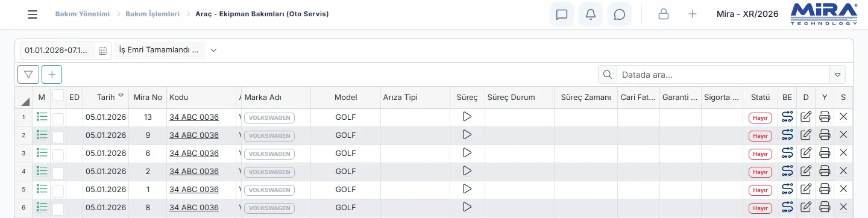Edit the record with Mira No 13

806,117
